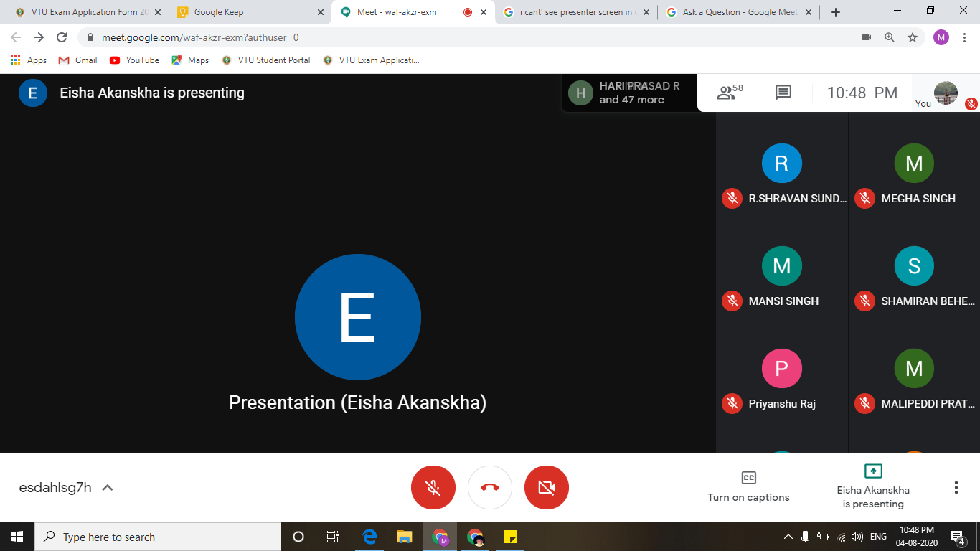Select MALIPEDDI PRAT participant avatar
Image resolution: width=980 pixels, height=551 pixels.
(x=914, y=369)
